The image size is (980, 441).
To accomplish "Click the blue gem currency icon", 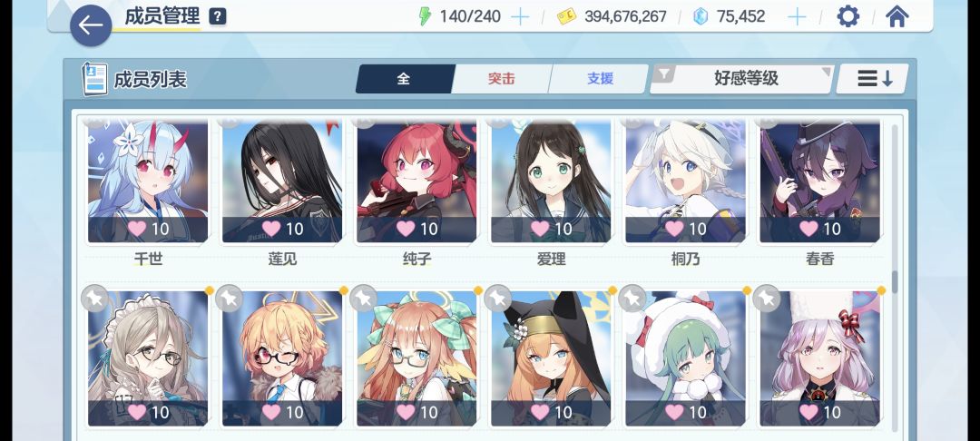I will tap(701, 17).
